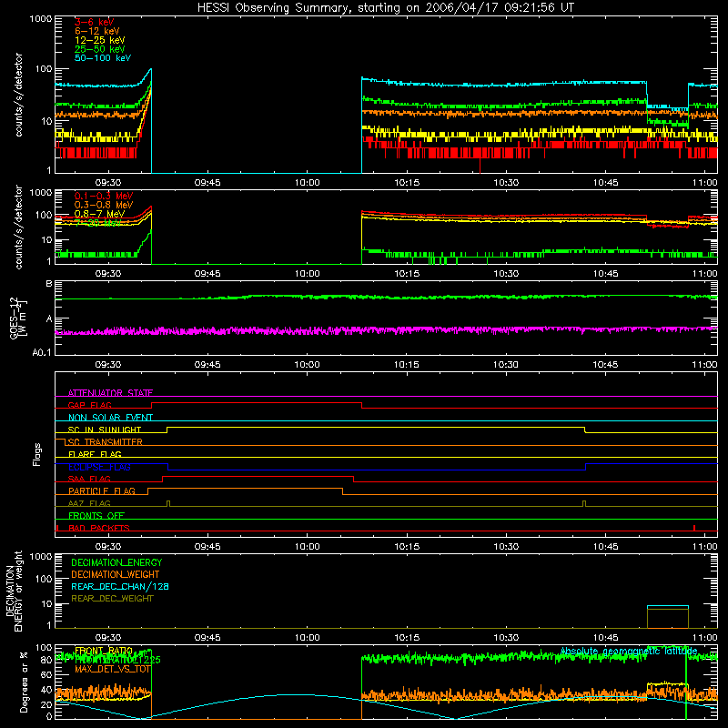This screenshot has width=728, height=728.
Task: Click the ATTENUATOR_STATE flag label
Action: tap(110, 393)
